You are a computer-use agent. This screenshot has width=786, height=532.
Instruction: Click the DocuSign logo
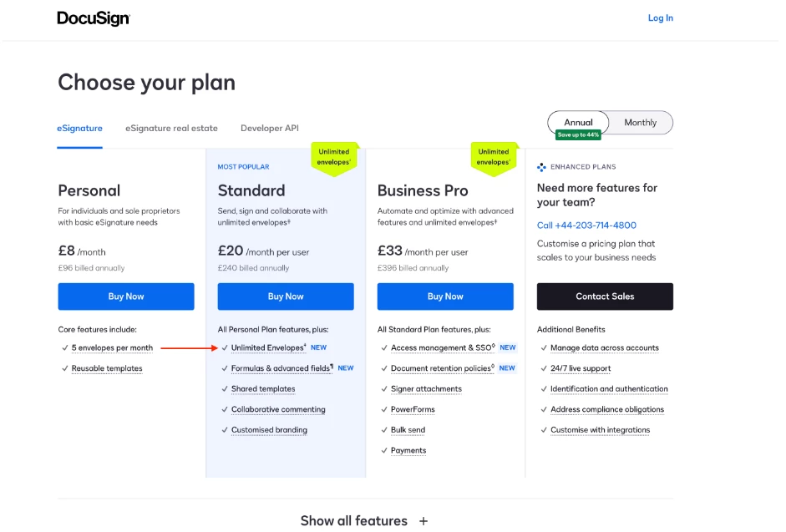click(94, 18)
